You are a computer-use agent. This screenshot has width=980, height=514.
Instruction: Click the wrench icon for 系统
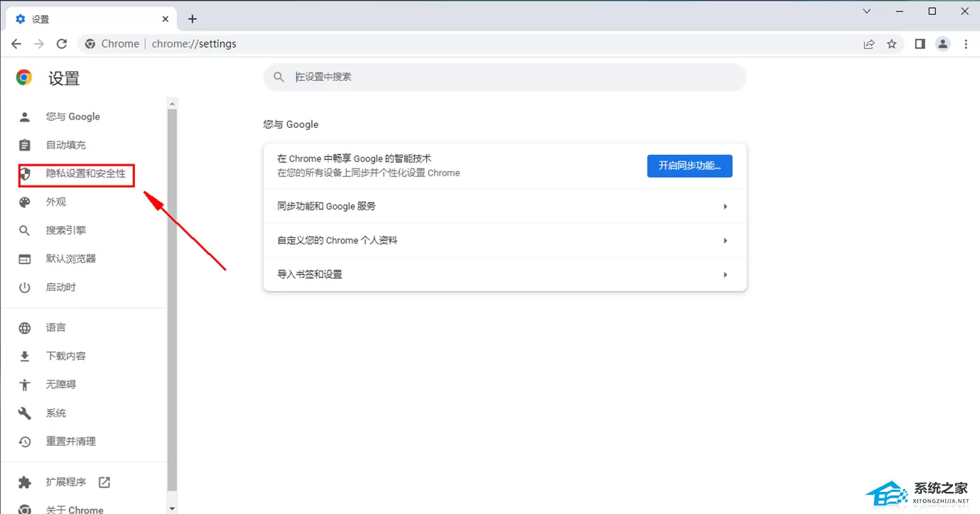pyautogui.click(x=25, y=413)
